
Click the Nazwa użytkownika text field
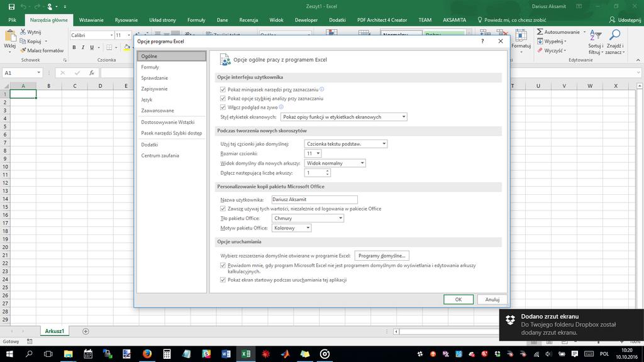pyautogui.click(x=314, y=199)
